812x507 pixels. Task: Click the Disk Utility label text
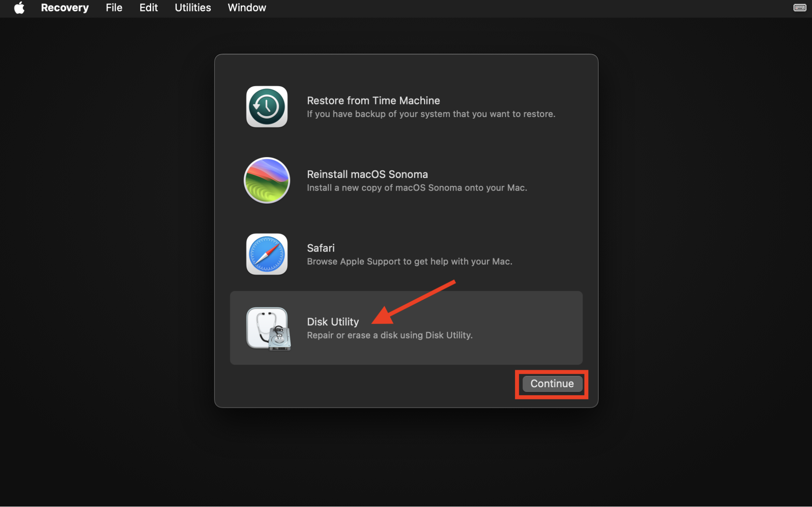(332, 321)
